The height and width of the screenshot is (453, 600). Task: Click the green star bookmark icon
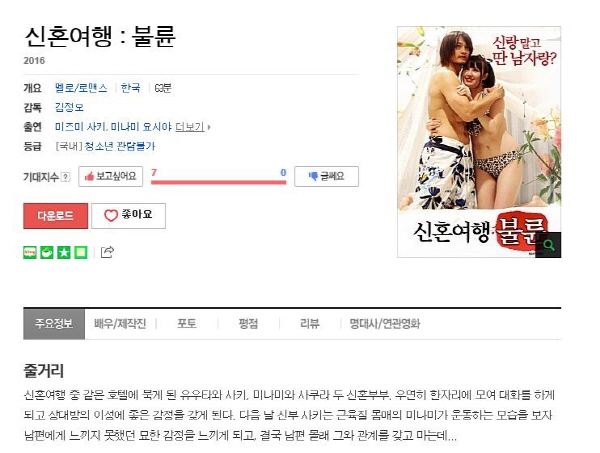pyautogui.click(x=64, y=253)
